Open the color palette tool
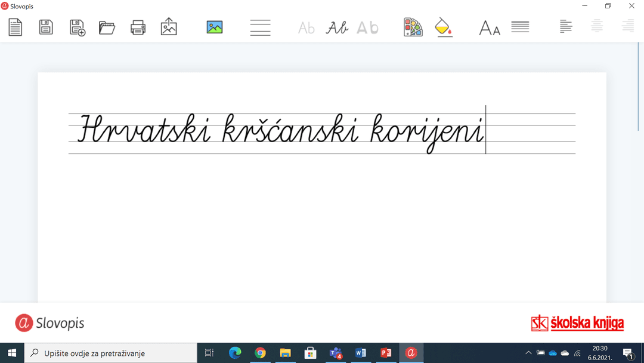Viewport: 644px width, 363px height. tap(413, 27)
